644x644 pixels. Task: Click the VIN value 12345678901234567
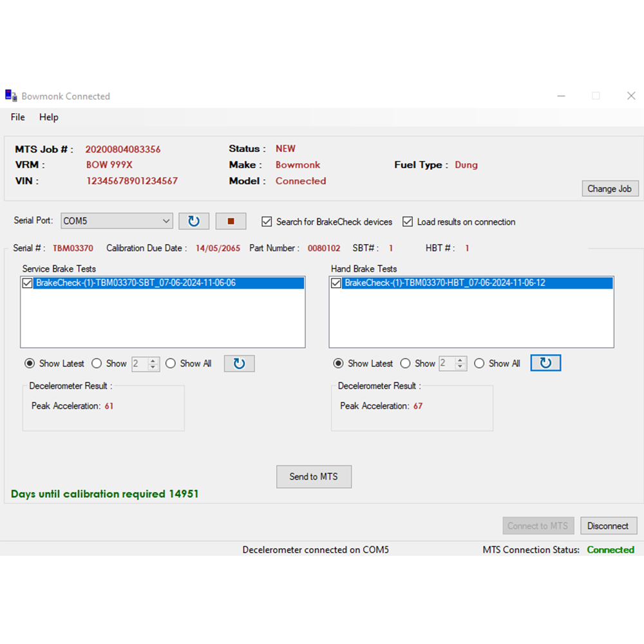coord(132,181)
